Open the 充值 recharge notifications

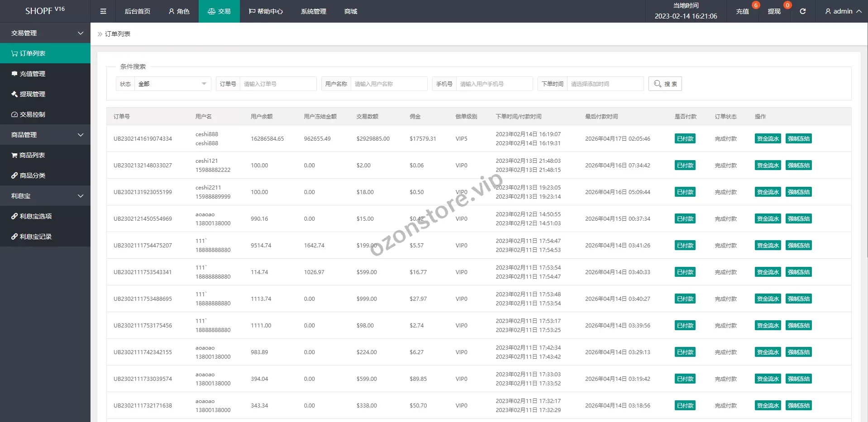[742, 11]
